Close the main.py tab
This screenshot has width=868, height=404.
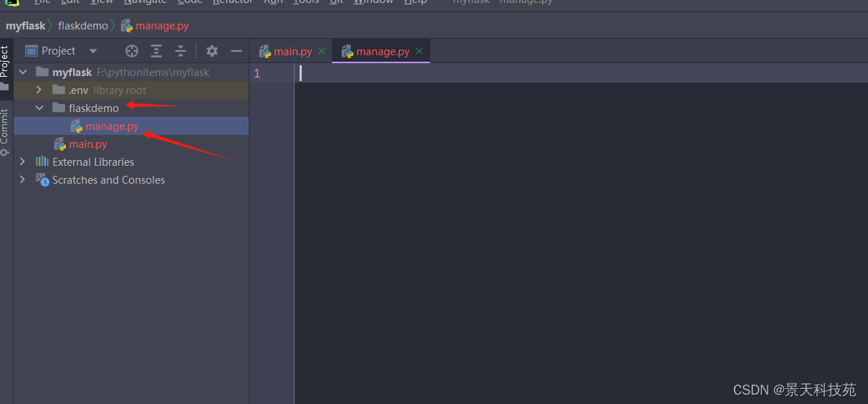(x=322, y=51)
